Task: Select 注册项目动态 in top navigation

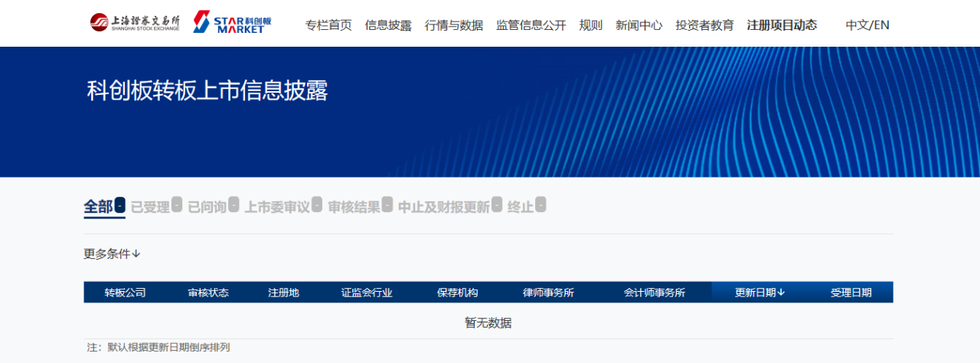Action: click(x=782, y=25)
